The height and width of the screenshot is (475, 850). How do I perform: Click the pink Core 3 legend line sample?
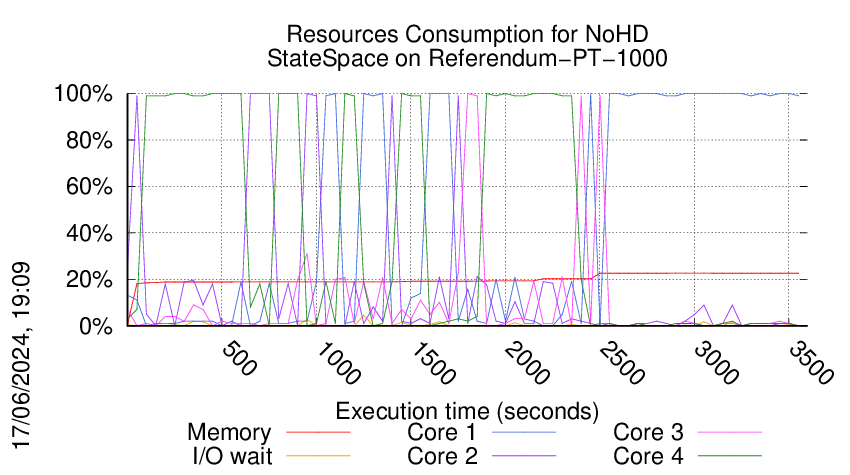coord(730,432)
